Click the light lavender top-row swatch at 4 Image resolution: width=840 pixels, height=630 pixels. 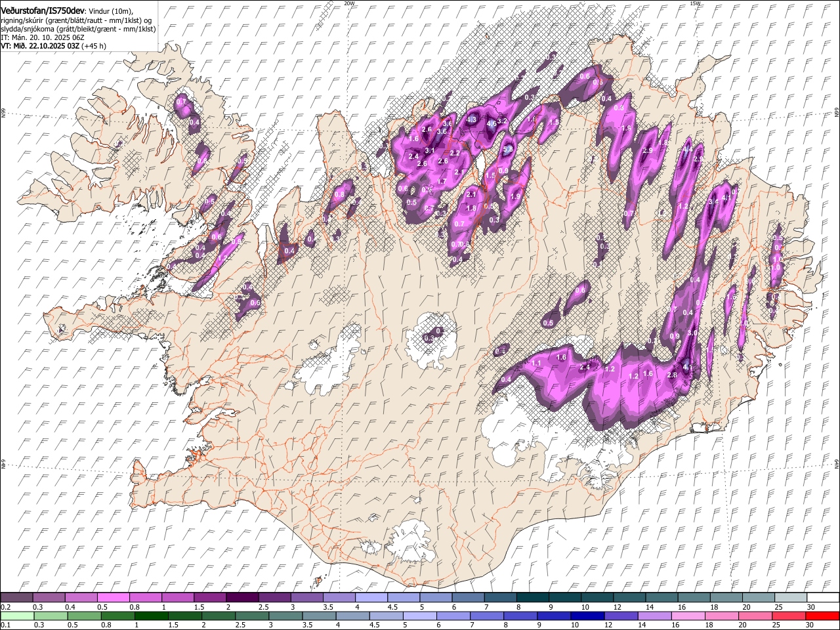(371, 597)
